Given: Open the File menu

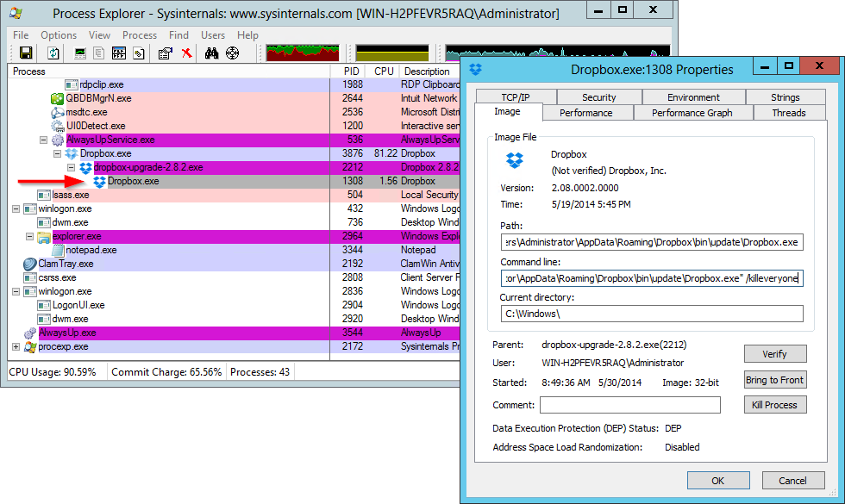Looking at the screenshot, I should pyautogui.click(x=21, y=35).
